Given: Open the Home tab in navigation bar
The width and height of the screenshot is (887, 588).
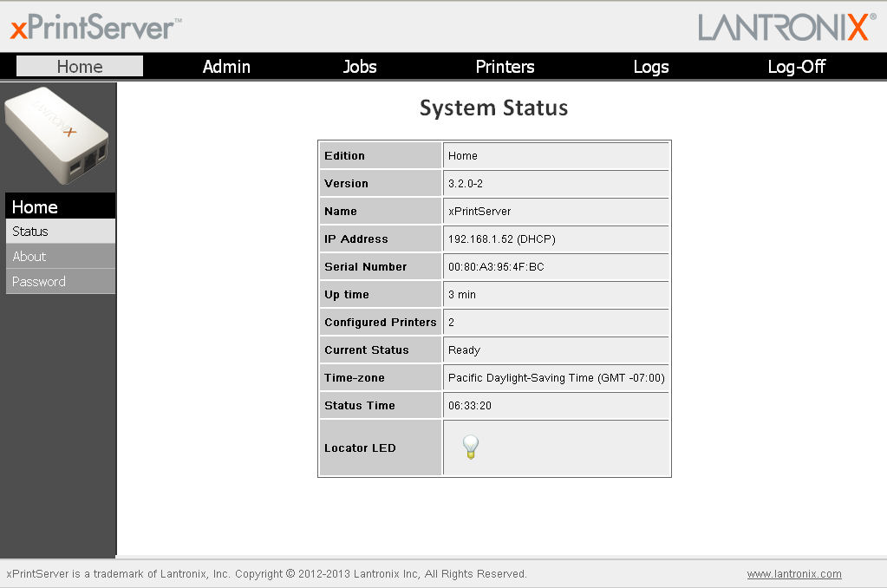Looking at the screenshot, I should 80,66.
